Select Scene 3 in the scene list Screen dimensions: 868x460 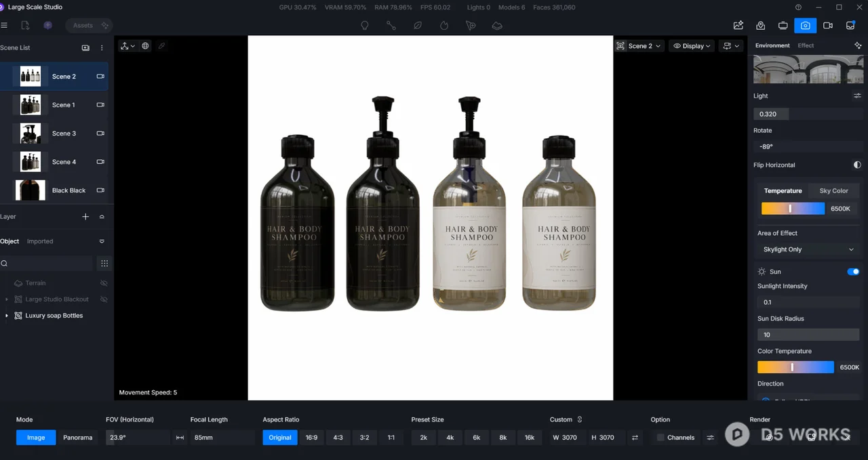(54, 133)
